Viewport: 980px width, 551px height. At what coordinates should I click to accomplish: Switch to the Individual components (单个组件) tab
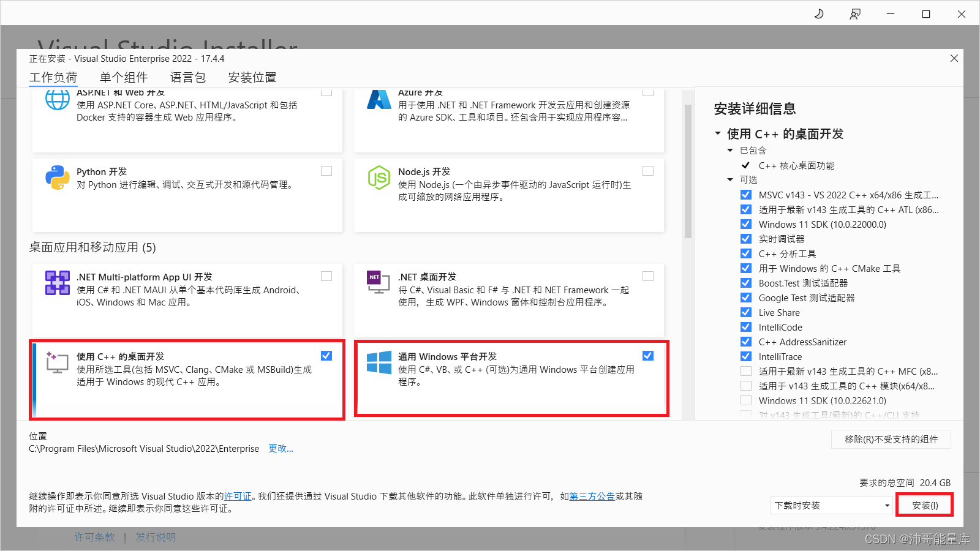click(x=124, y=78)
